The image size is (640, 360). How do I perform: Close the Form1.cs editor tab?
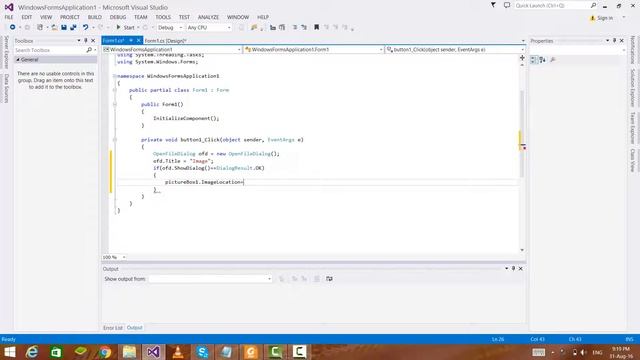[x=138, y=40]
